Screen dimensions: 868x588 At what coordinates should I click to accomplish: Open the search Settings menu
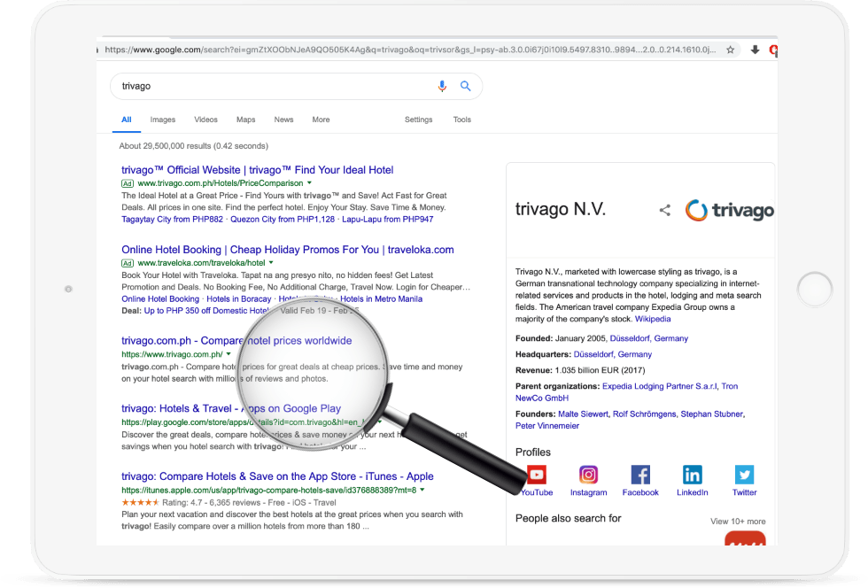pos(418,120)
